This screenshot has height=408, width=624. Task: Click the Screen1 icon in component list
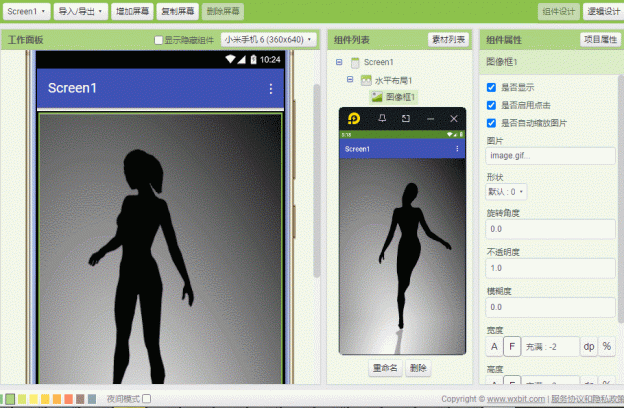(x=355, y=62)
